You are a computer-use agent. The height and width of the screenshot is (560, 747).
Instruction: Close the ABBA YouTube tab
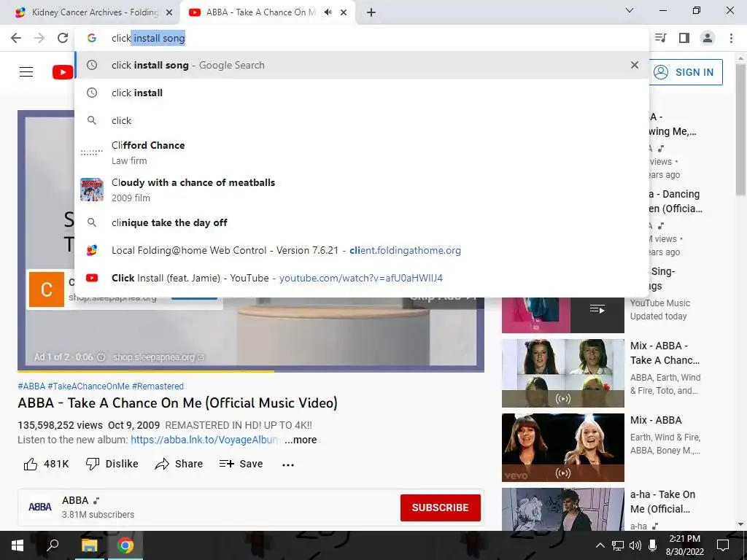344,12
